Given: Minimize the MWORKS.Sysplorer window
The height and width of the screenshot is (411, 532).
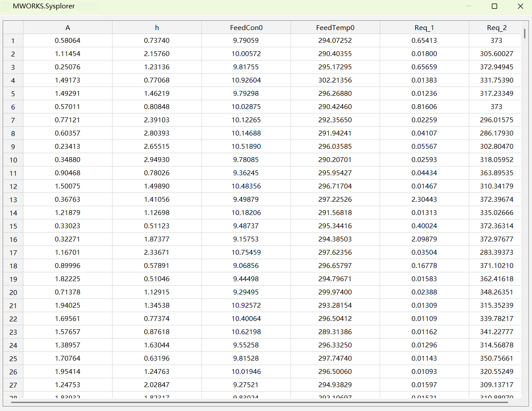Looking at the screenshot, I should [469, 6].
